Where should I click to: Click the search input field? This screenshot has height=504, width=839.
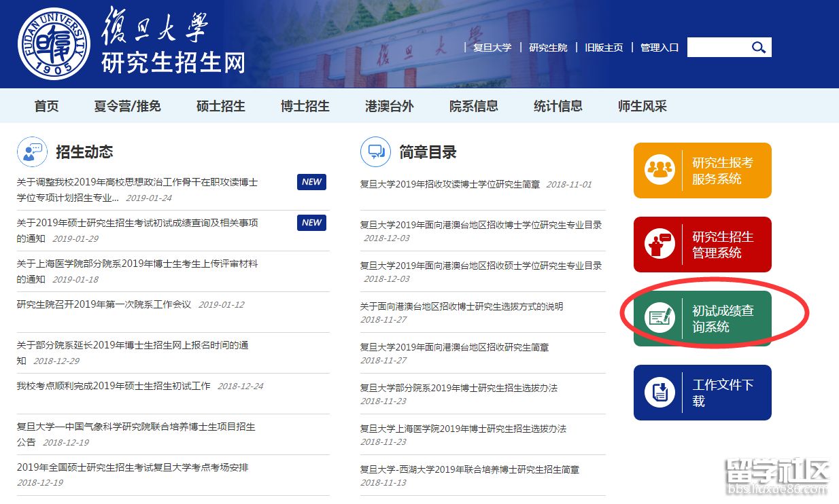pyautogui.click(x=717, y=47)
